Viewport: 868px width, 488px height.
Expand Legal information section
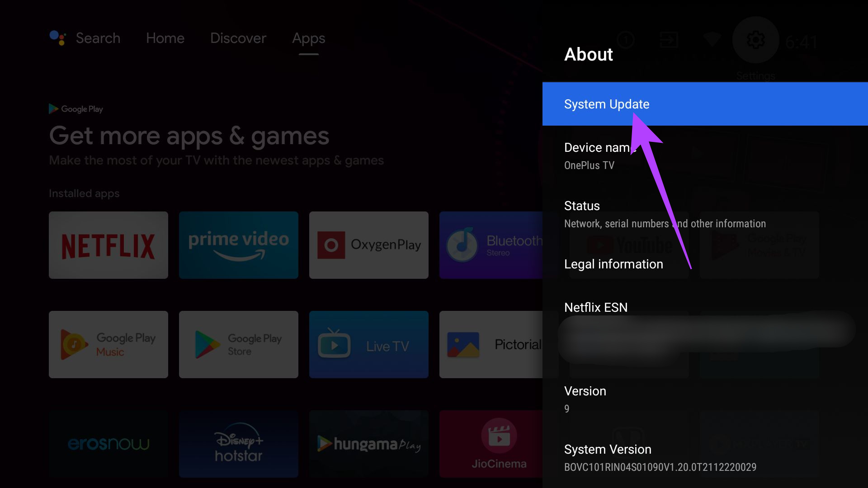tap(613, 264)
